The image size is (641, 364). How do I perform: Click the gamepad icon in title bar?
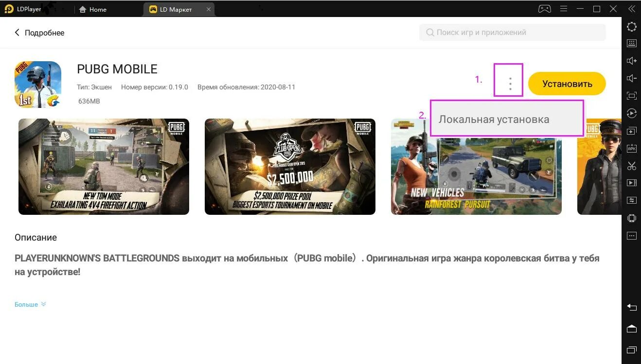point(544,9)
